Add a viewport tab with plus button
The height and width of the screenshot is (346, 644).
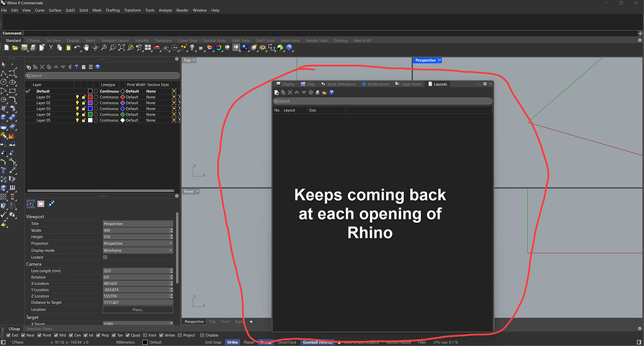[251, 321]
